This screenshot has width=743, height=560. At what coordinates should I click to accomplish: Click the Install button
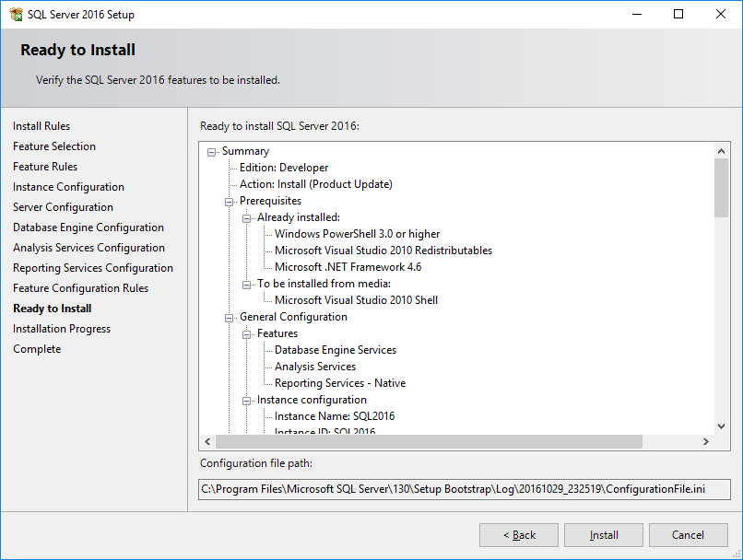tap(604, 535)
